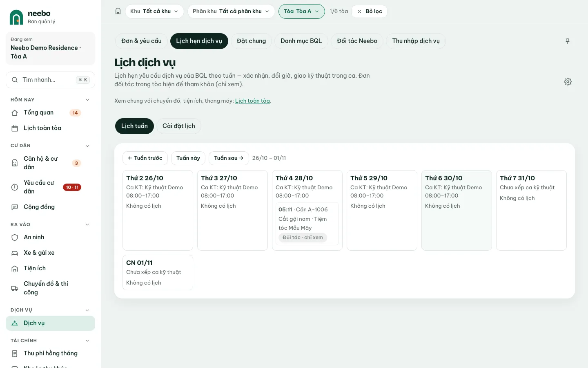Screen dimensions: 588x368
Task: Click the Tiện ích icon
Action: point(15,269)
